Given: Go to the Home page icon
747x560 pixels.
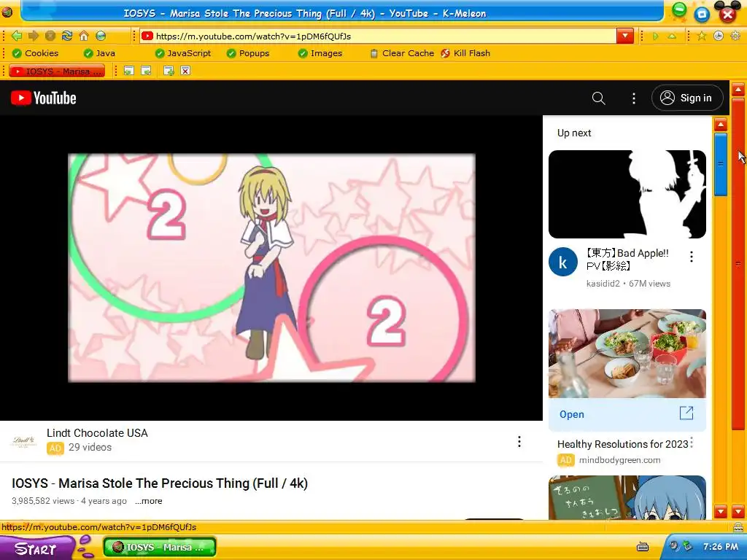Looking at the screenshot, I should [x=84, y=36].
